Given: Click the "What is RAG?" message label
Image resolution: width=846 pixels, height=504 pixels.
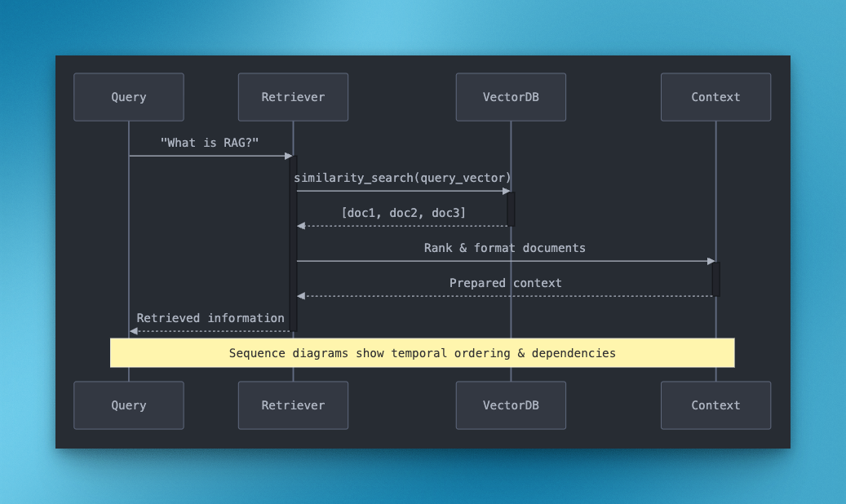Looking at the screenshot, I should coord(210,143).
